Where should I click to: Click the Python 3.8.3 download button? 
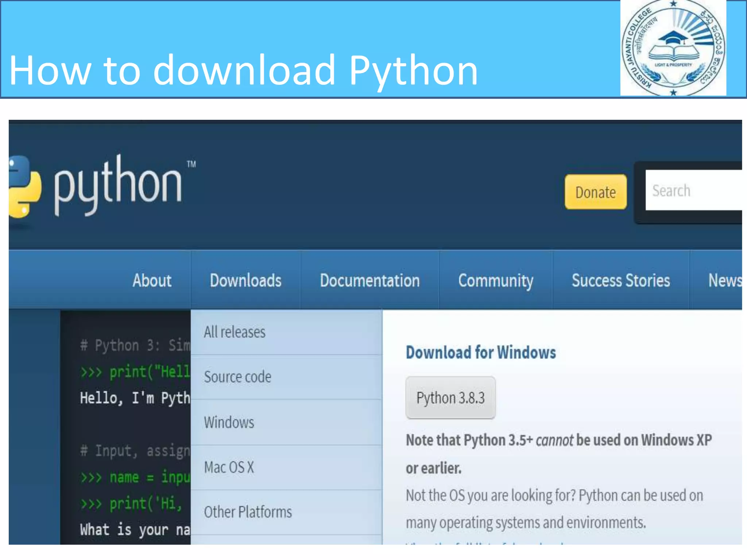pos(450,397)
